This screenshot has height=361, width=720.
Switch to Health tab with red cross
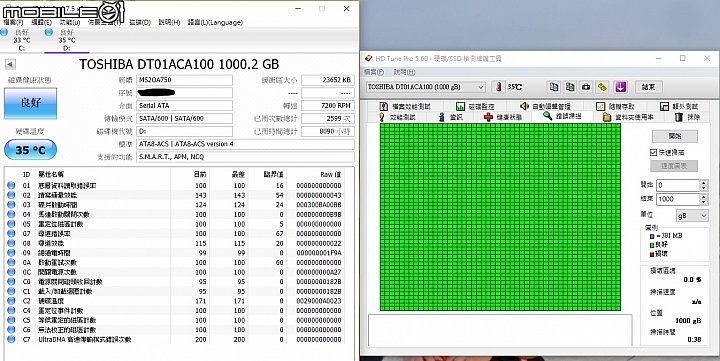(x=503, y=117)
